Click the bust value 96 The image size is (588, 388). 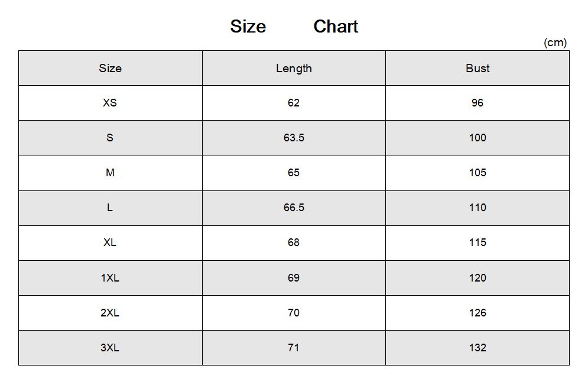pos(477,103)
